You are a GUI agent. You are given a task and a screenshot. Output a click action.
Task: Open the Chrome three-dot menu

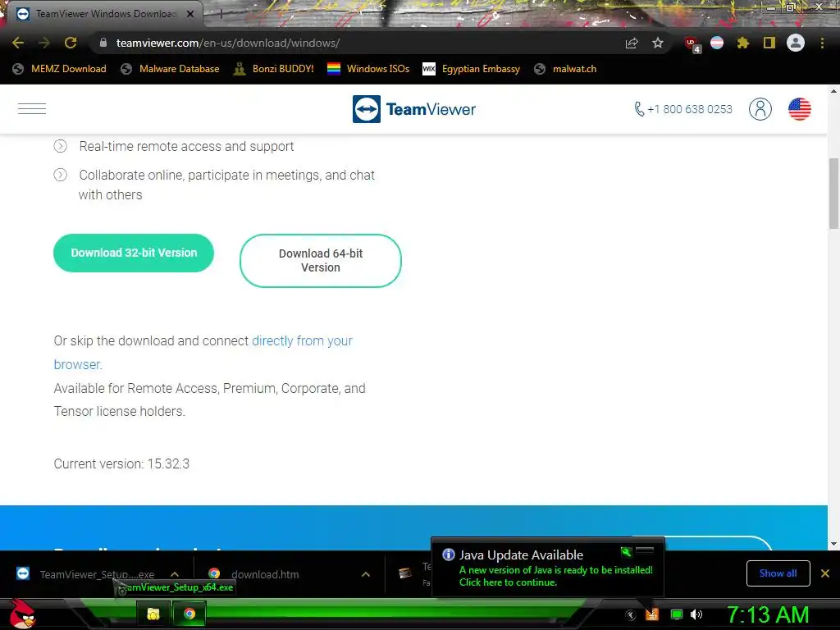pyautogui.click(x=822, y=43)
